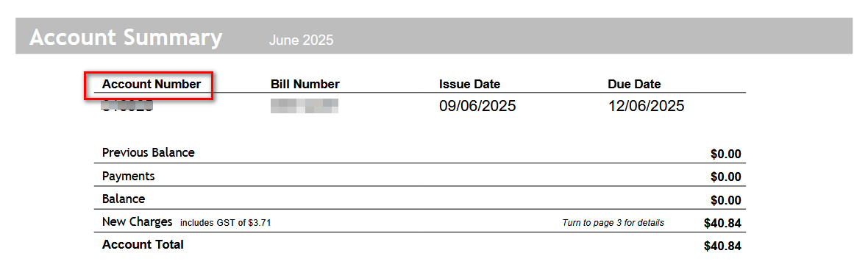Image resolution: width=868 pixels, height=270 pixels.
Task: Click the Balance row label
Action: pyautogui.click(x=124, y=199)
